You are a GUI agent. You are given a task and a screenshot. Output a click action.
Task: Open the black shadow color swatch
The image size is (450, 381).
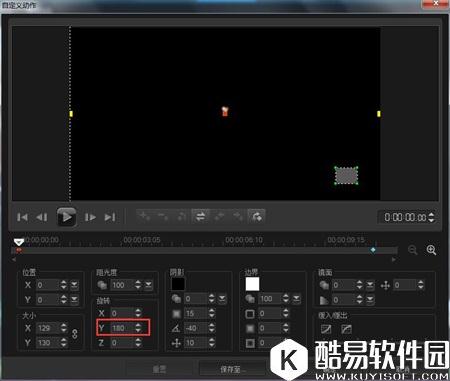pyautogui.click(x=178, y=284)
